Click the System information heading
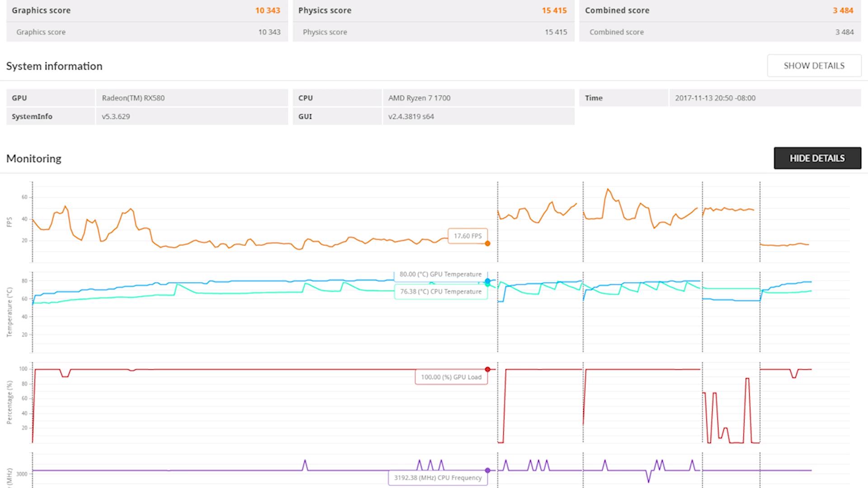The height and width of the screenshot is (488, 868). [54, 66]
